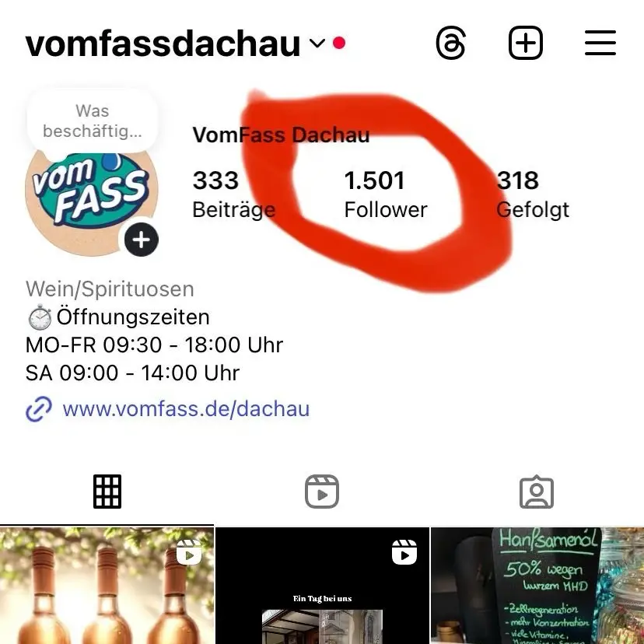Open the 'Ein Tag bei uns' reel
The width and height of the screenshot is (644, 644).
coord(322,586)
